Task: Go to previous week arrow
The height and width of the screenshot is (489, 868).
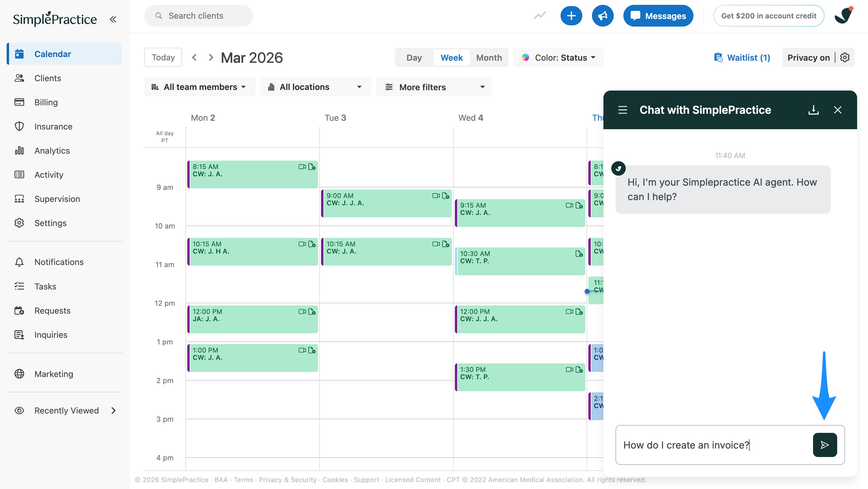Action: click(194, 58)
